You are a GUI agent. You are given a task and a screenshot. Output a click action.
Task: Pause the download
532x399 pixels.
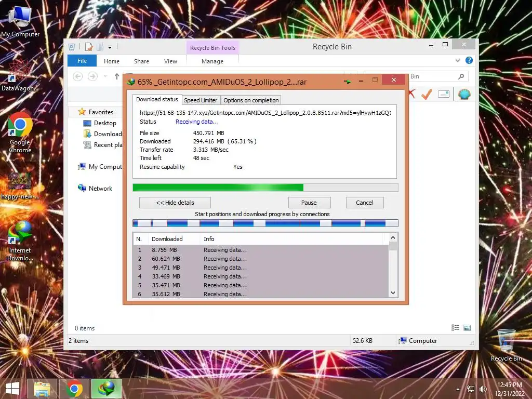click(x=309, y=203)
